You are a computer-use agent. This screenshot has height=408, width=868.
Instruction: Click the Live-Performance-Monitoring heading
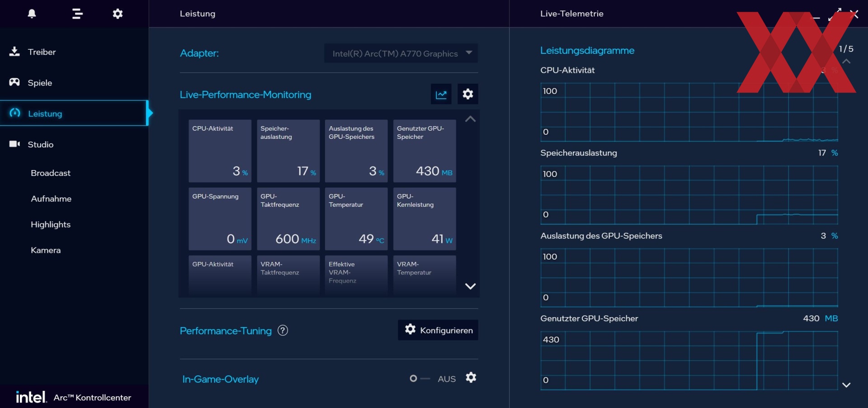pyautogui.click(x=245, y=95)
